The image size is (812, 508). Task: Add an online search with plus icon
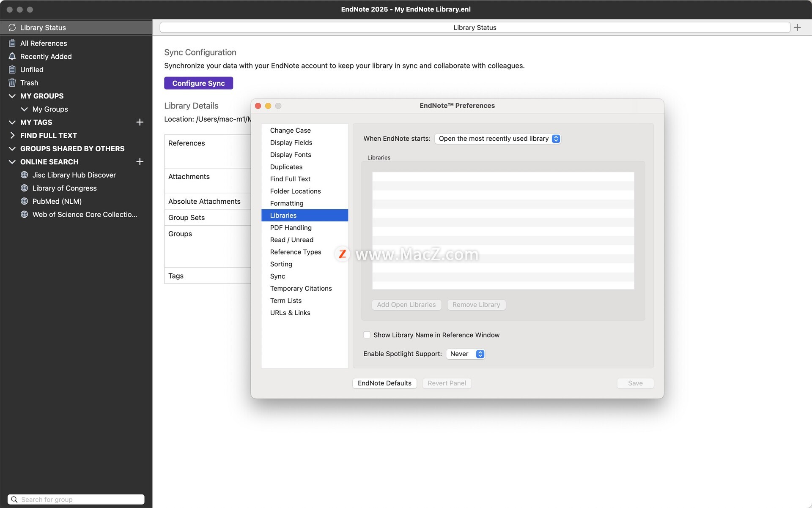140,161
